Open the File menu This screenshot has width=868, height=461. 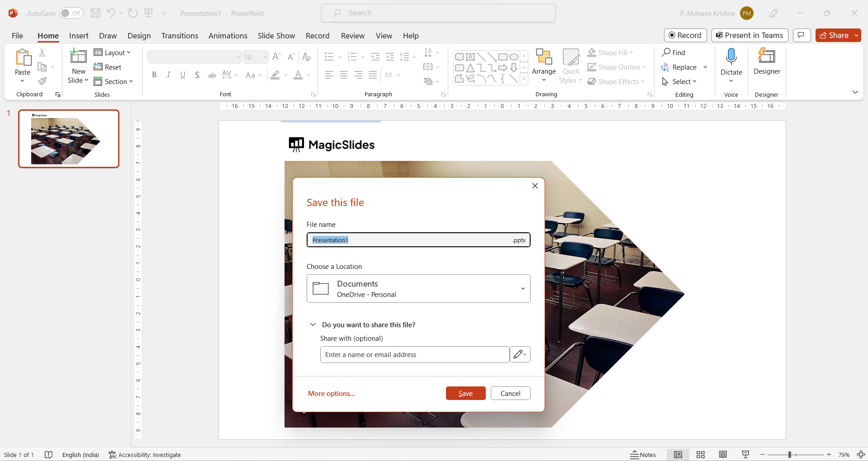point(17,36)
